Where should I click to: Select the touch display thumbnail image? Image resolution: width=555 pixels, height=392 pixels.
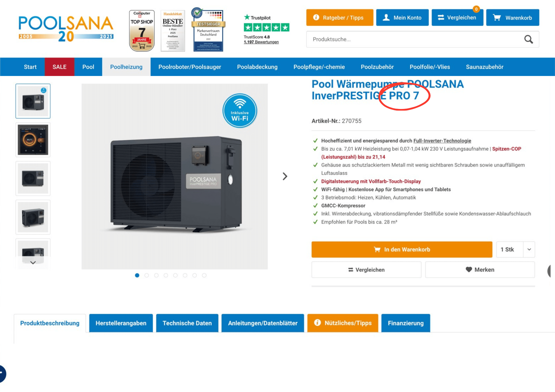(x=33, y=140)
